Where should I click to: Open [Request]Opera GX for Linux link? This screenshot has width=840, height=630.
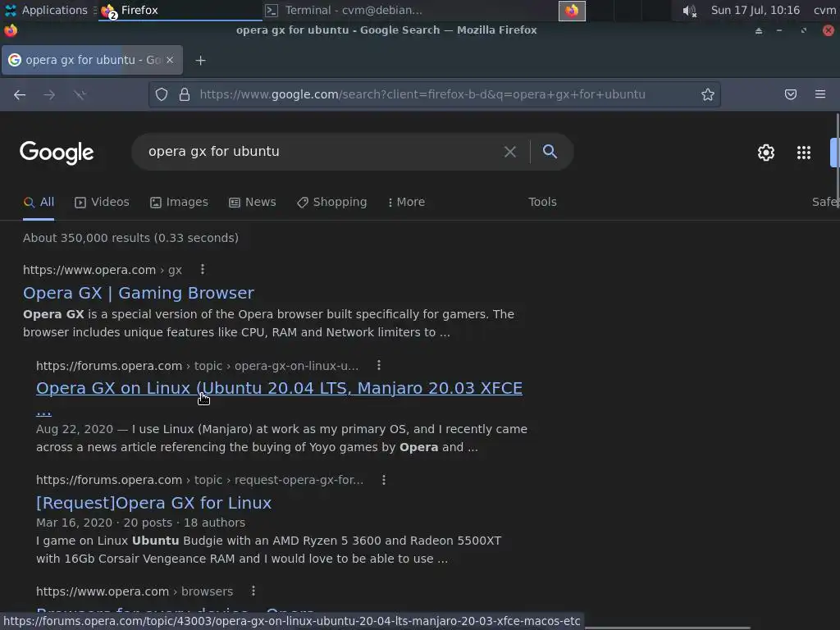coord(153,503)
